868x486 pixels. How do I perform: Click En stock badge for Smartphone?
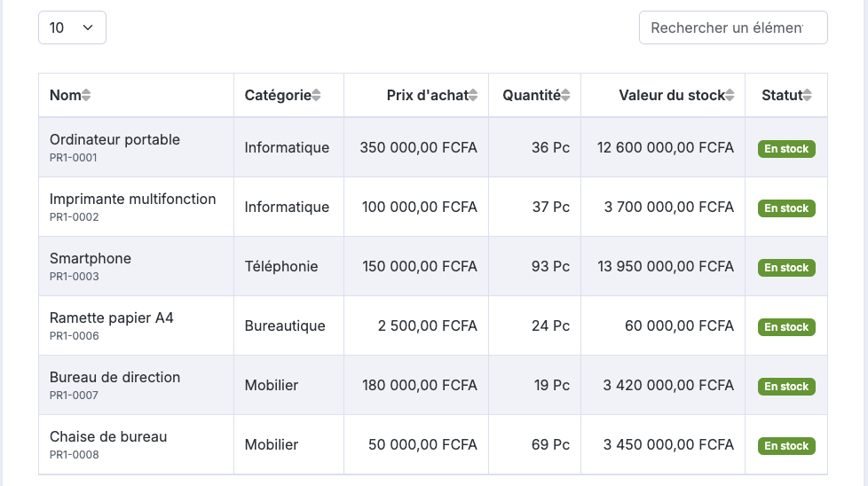[786, 268]
